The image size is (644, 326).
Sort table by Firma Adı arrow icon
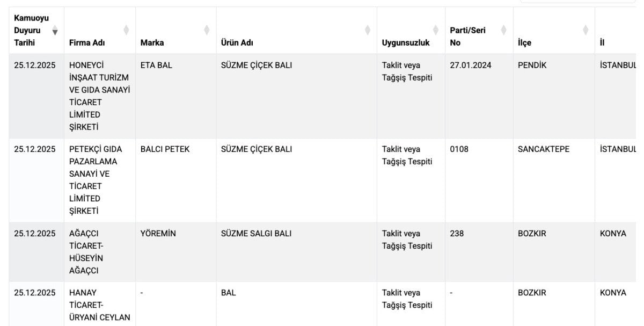pyautogui.click(x=126, y=31)
